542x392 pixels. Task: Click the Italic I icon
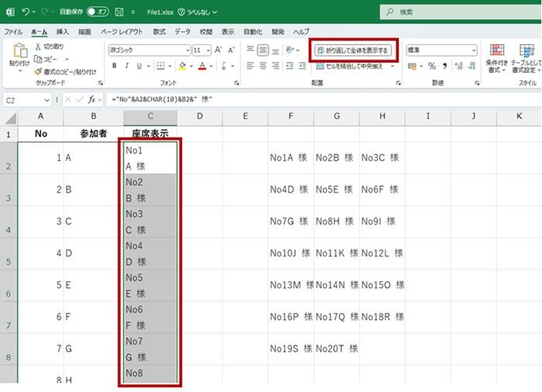(127, 66)
